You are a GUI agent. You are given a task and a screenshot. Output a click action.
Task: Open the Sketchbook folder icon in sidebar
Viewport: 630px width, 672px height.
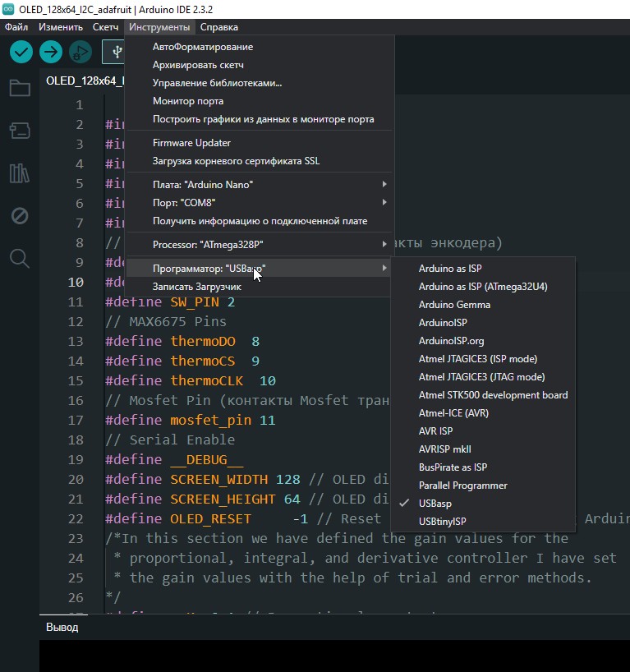[20, 88]
